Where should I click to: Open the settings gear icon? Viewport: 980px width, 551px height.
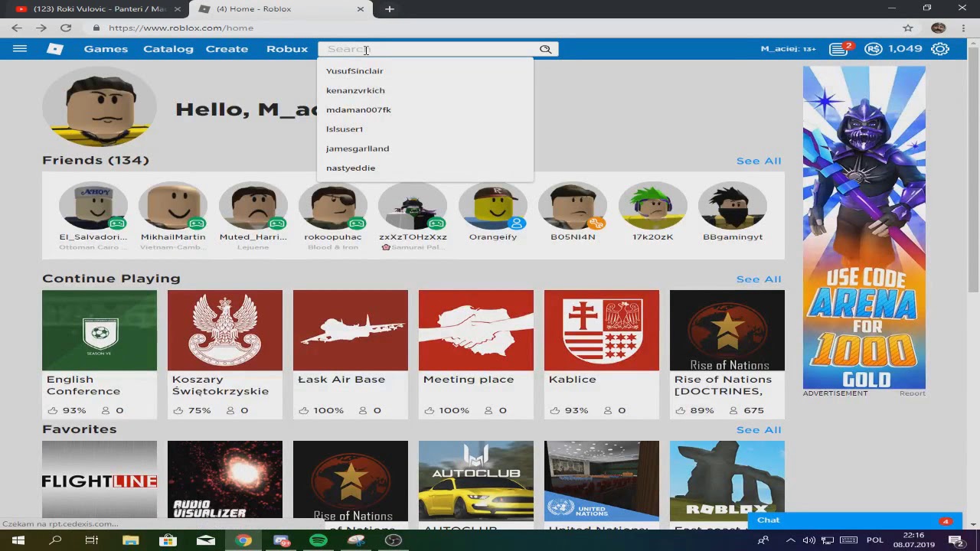(x=940, y=49)
